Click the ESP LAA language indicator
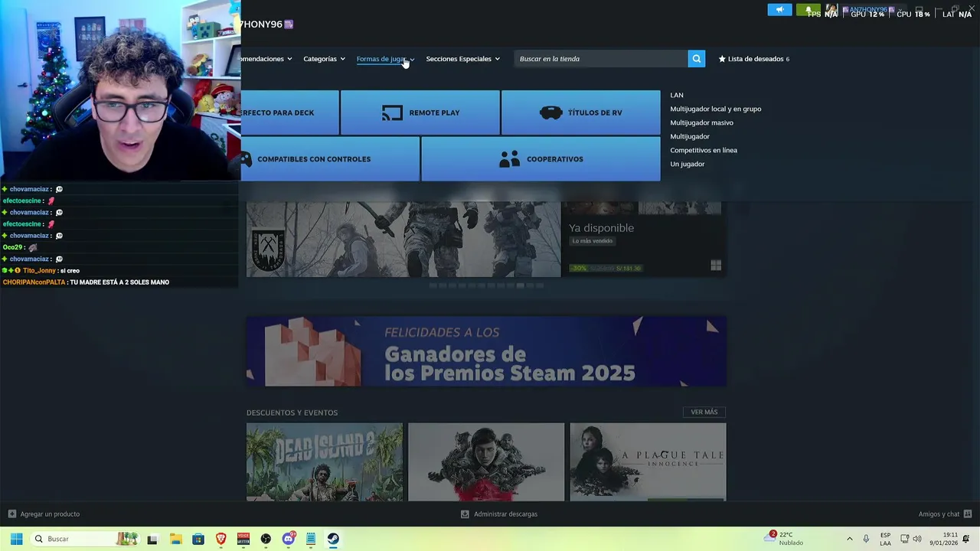Image resolution: width=980 pixels, height=551 pixels. [885, 539]
